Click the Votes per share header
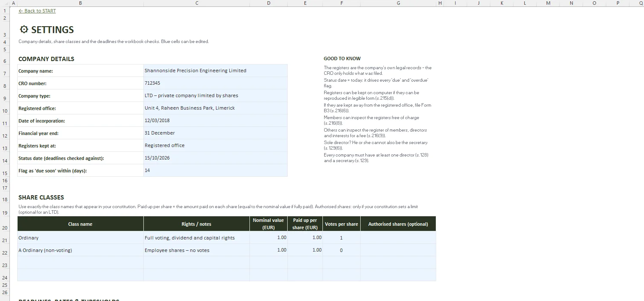 341,224
